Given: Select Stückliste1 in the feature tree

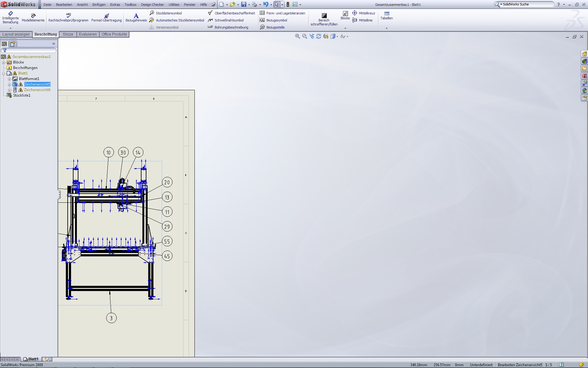Looking at the screenshot, I should pos(21,95).
